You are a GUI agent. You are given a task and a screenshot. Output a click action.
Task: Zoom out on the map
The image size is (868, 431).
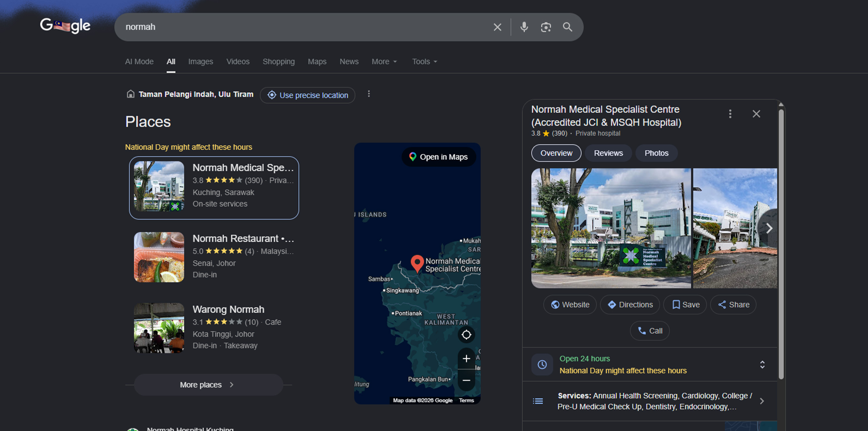click(466, 380)
